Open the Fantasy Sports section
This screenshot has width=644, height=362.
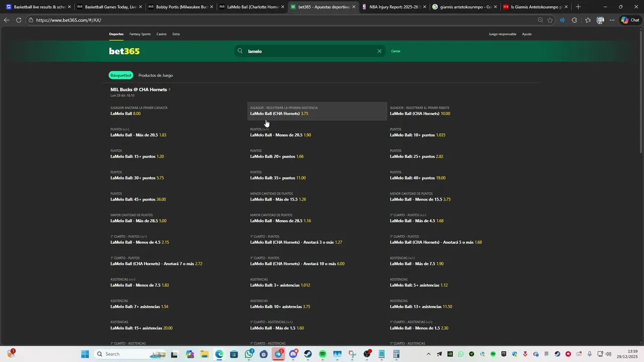[140, 34]
